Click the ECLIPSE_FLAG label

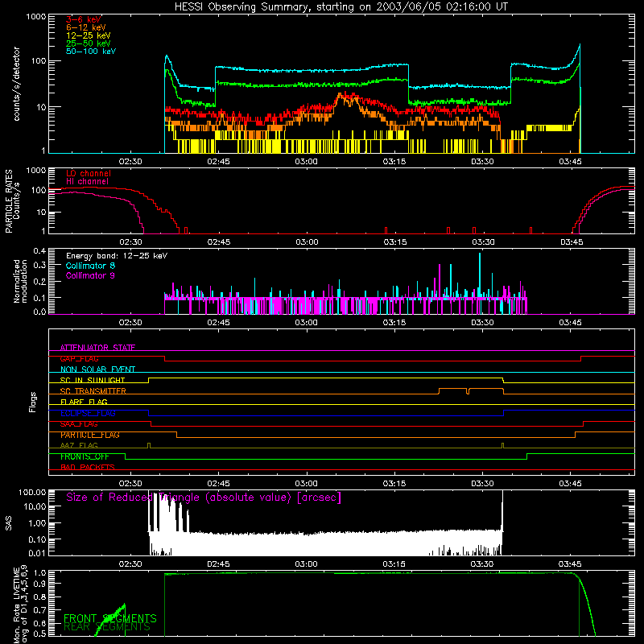click(88, 413)
